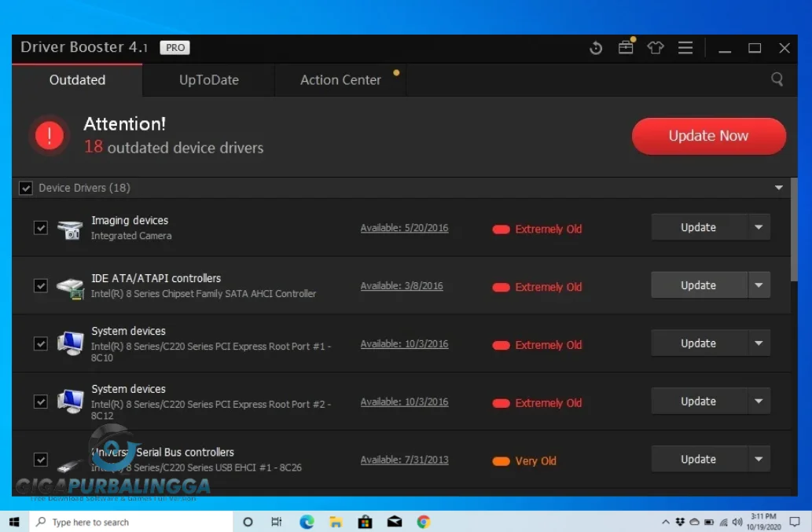Show hidden tray icons chevron
This screenshot has width=812, height=532.
pyautogui.click(x=666, y=522)
